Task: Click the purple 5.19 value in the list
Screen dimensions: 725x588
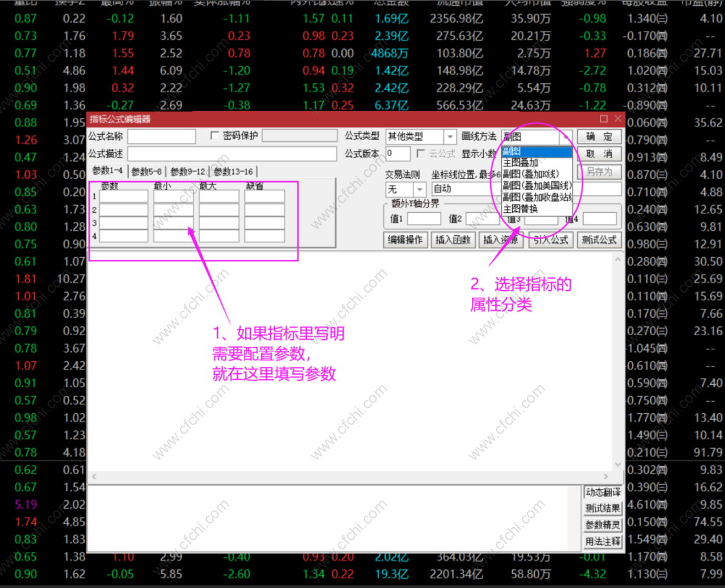Action: click(x=25, y=504)
